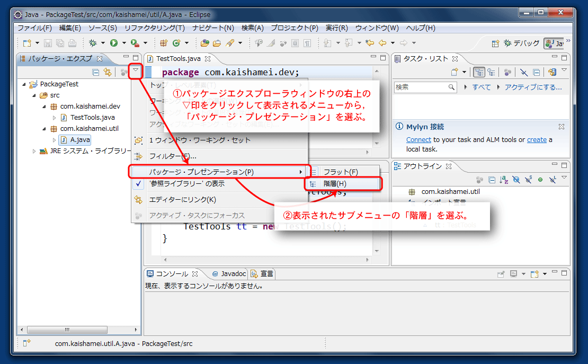
Task: Choose 階層(H) submenu option
Action: pyautogui.click(x=343, y=183)
